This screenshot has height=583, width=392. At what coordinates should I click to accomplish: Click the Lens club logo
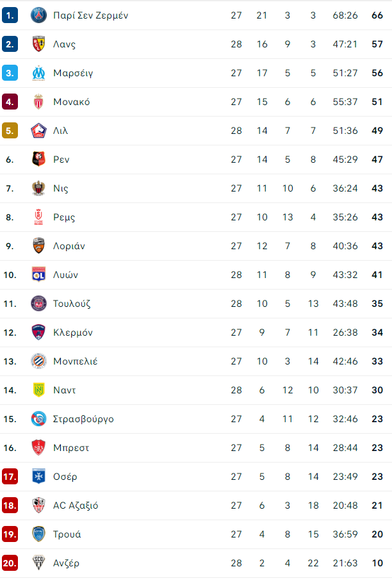(38, 44)
